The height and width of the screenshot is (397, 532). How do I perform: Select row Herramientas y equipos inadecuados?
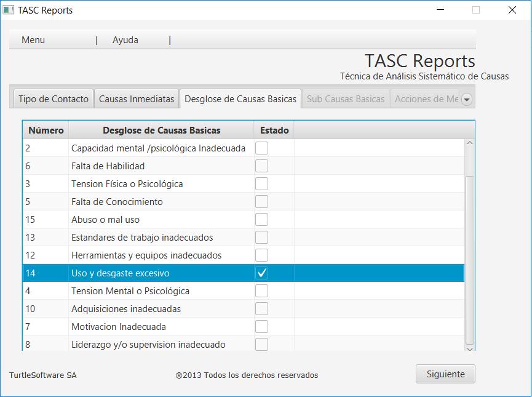[x=244, y=255]
